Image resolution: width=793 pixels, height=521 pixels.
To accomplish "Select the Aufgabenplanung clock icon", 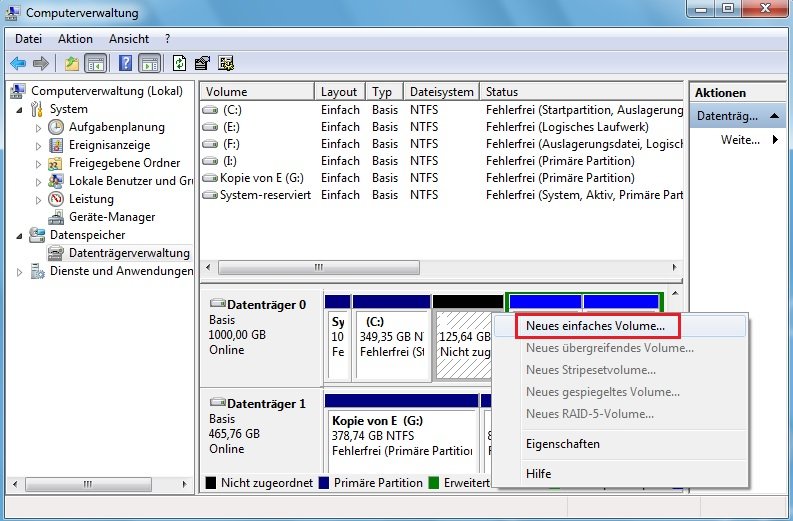I will (x=56, y=127).
